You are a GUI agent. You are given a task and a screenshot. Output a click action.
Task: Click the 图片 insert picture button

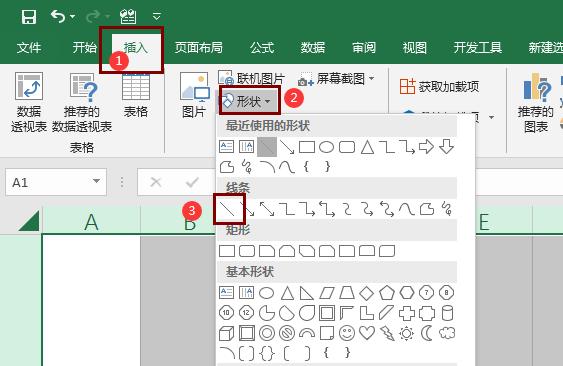click(x=194, y=95)
